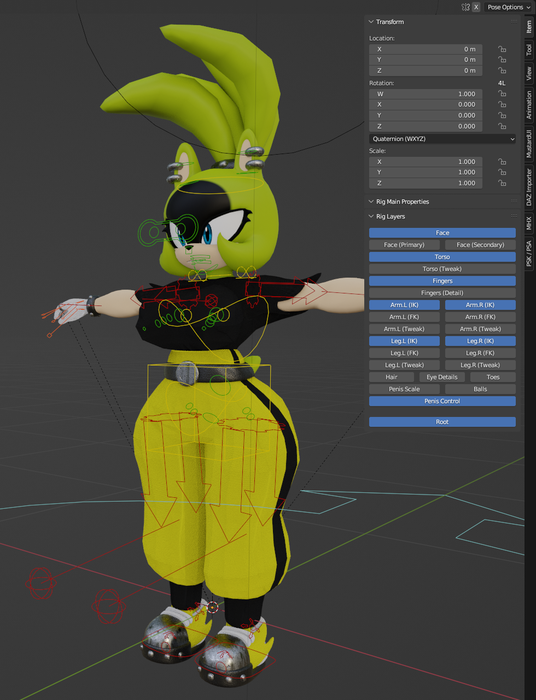536x700 pixels.
Task: Lock the Location Y axis
Action: pyautogui.click(x=502, y=60)
